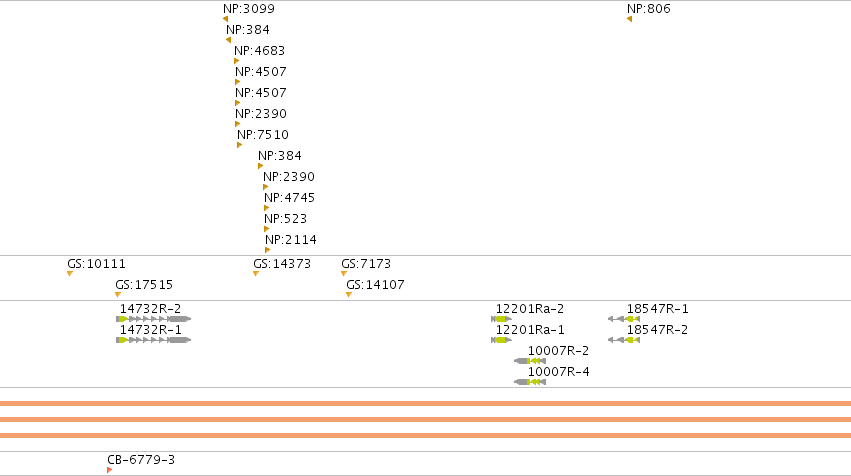Screen dimensions: 851x476
Task: Select the 12201Ra-2 text label
Action: 530,309
